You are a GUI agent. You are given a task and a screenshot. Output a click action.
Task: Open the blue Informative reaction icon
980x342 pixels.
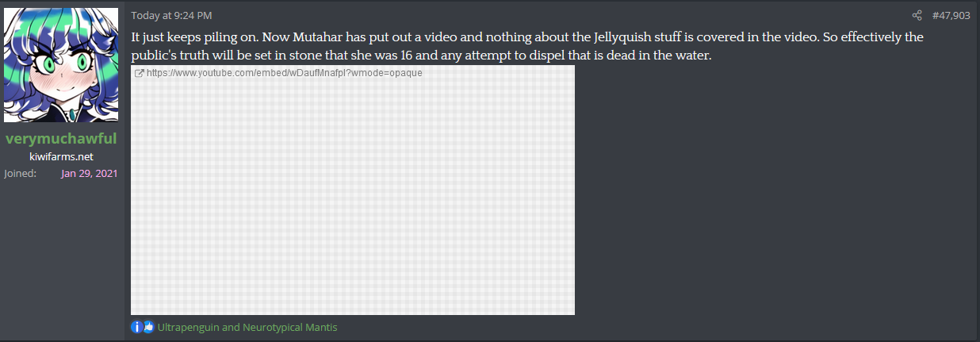click(x=136, y=327)
